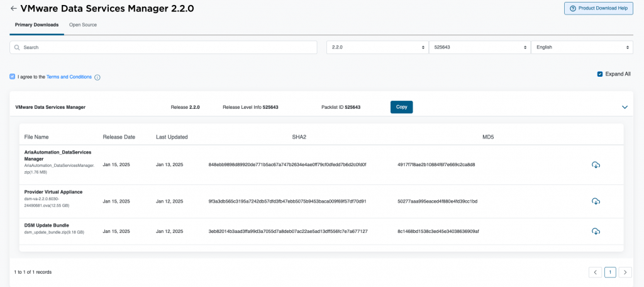Screen dimensions: 644x287
Task: Click the '1 to 1 of 1 records' text
Action: pyautogui.click(x=33, y=272)
